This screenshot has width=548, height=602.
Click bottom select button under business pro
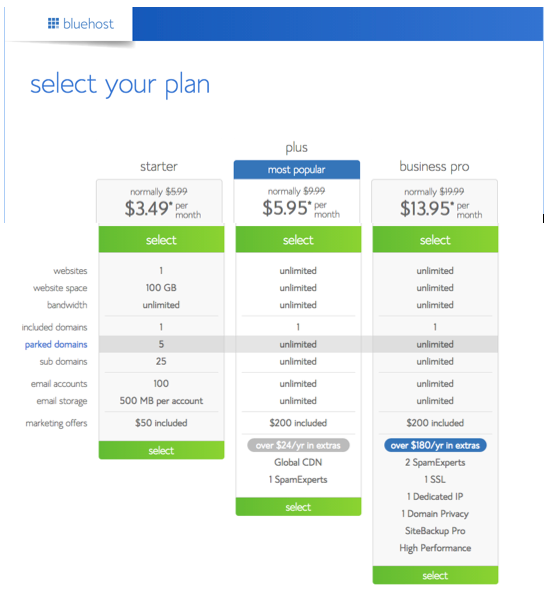click(x=435, y=575)
